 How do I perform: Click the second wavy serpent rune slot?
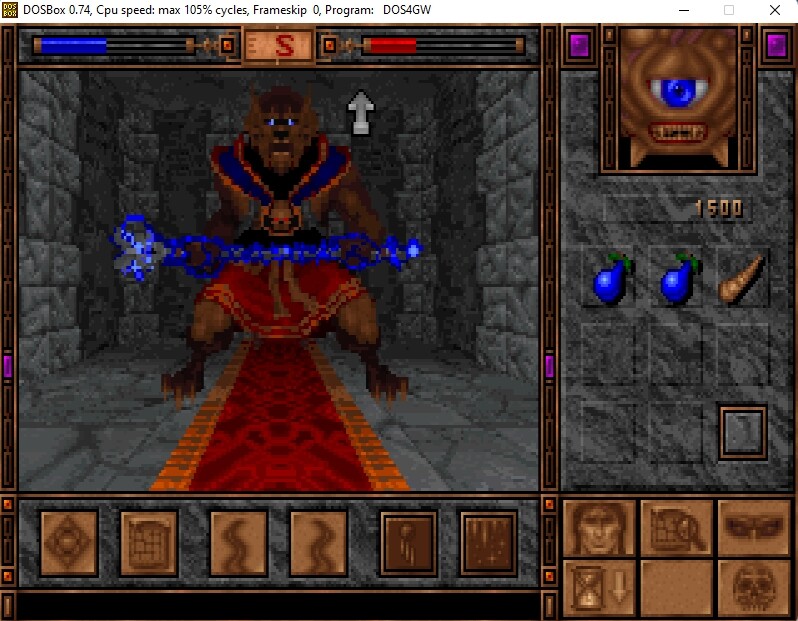[x=318, y=544]
